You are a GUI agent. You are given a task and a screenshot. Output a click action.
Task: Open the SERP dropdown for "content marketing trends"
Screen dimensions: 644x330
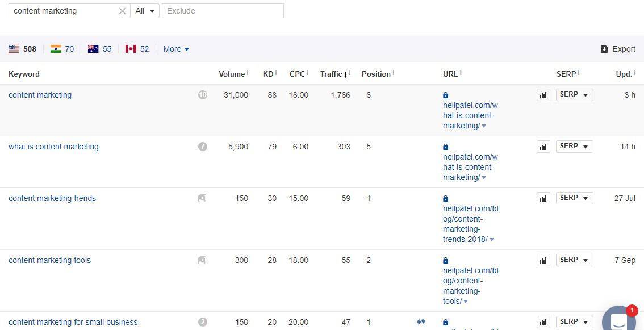click(574, 198)
